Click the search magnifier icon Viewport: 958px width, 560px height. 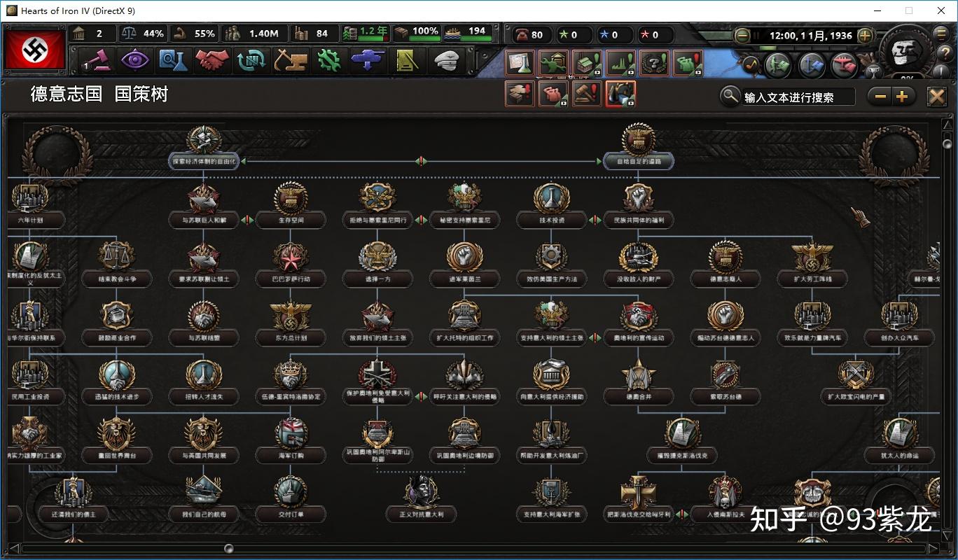[x=730, y=96]
